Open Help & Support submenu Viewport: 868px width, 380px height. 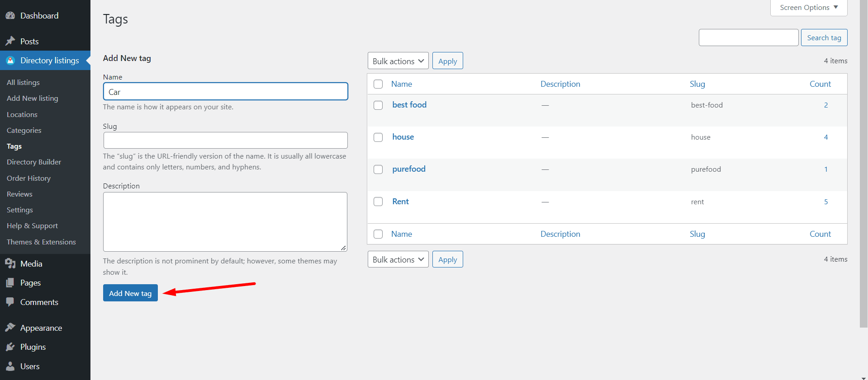coord(32,225)
